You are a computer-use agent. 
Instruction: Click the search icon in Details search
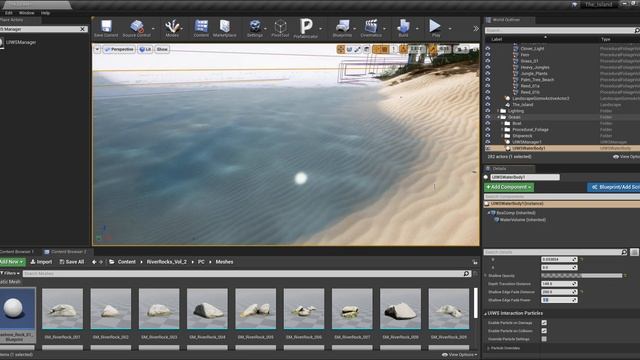point(624,252)
